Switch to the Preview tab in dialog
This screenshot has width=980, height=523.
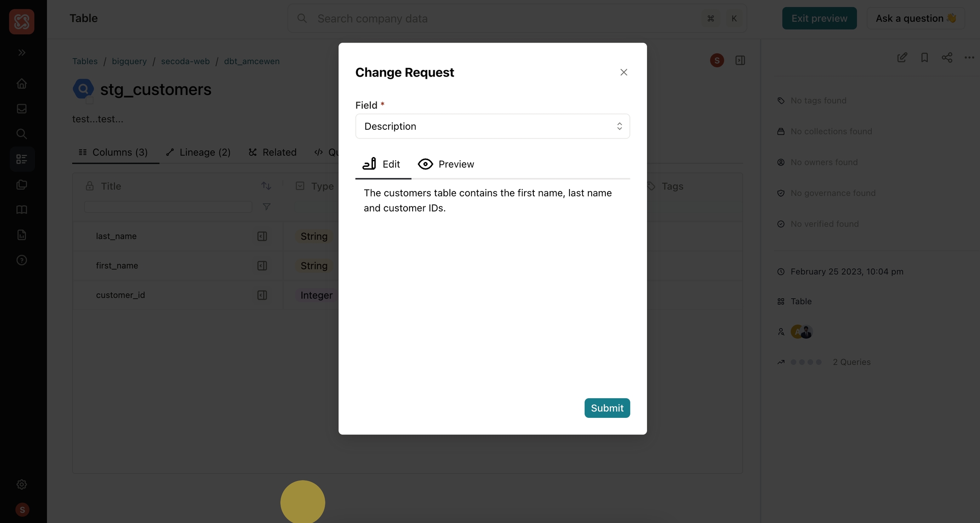(x=446, y=164)
